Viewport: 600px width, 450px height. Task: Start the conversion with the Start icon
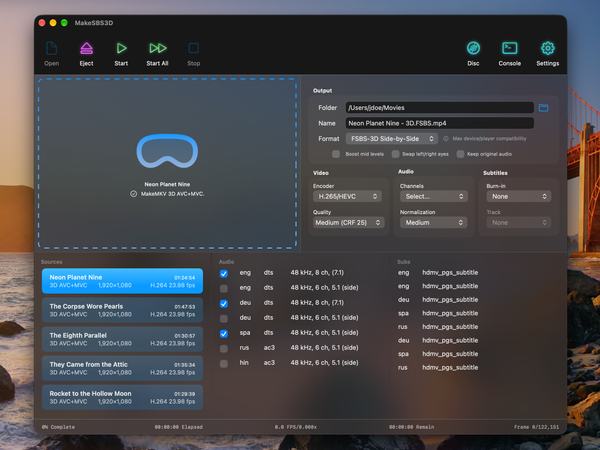pyautogui.click(x=121, y=49)
